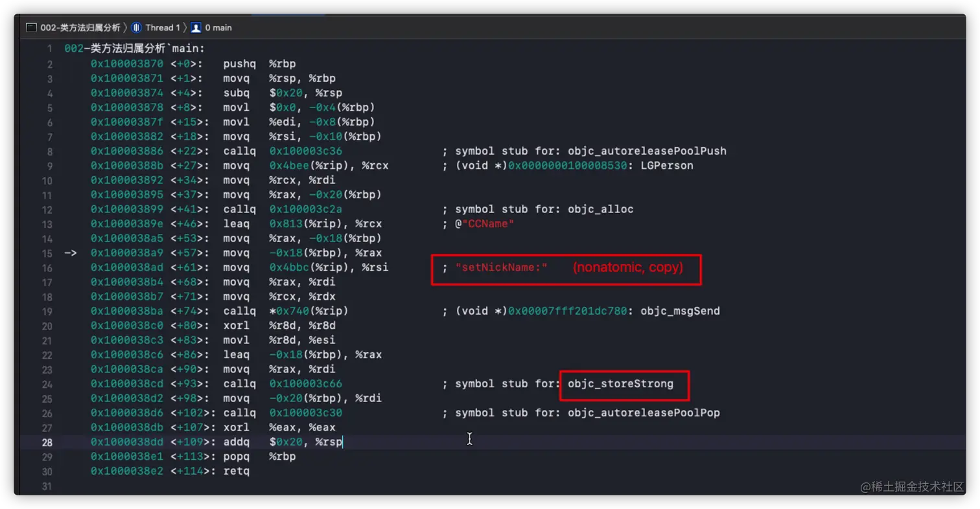Image resolution: width=980 pixels, height=509 pixels.
Task: Click the popq %rbp instruction
Action: 259,457
